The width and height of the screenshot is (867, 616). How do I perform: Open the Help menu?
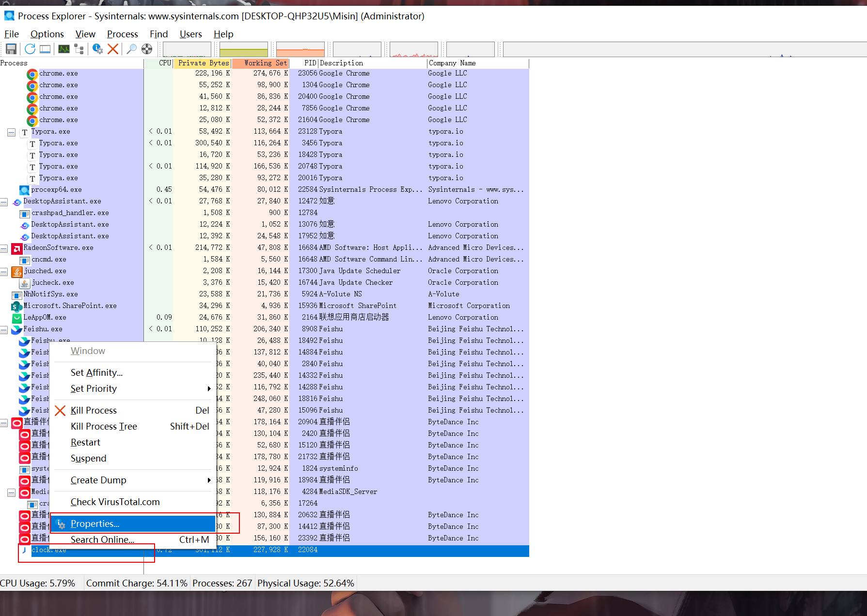(x=223, y=34)
